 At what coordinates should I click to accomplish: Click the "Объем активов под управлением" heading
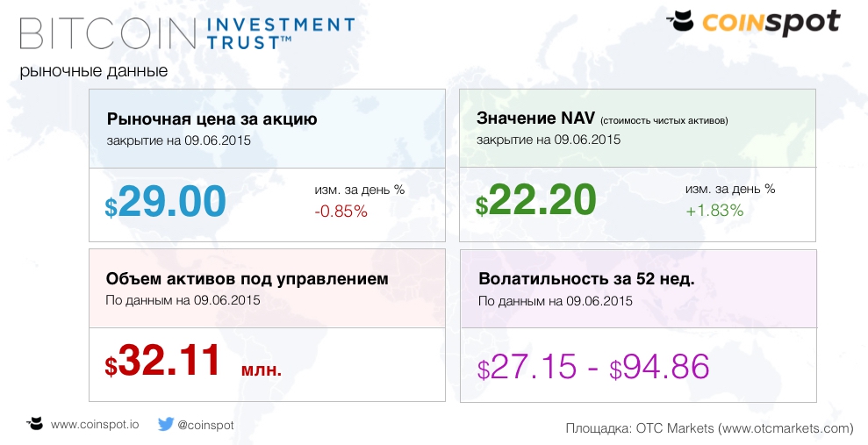[x=247, y=279]
